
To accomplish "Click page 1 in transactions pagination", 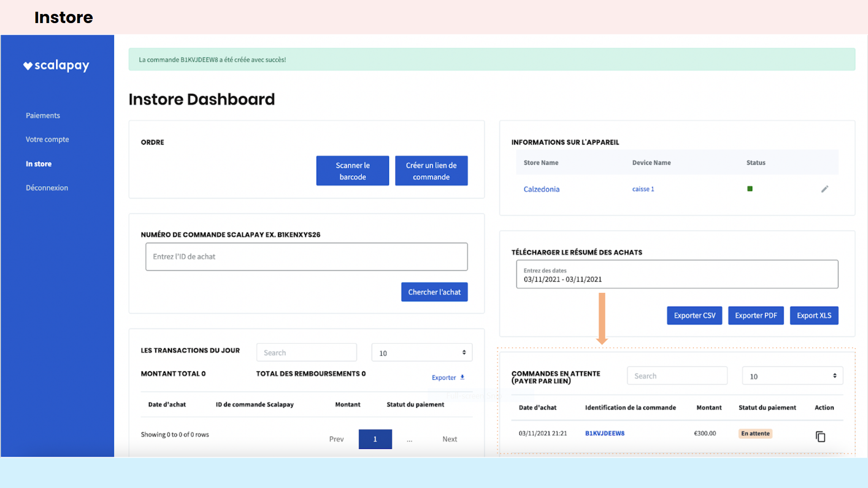I will (x=375, y=439).
